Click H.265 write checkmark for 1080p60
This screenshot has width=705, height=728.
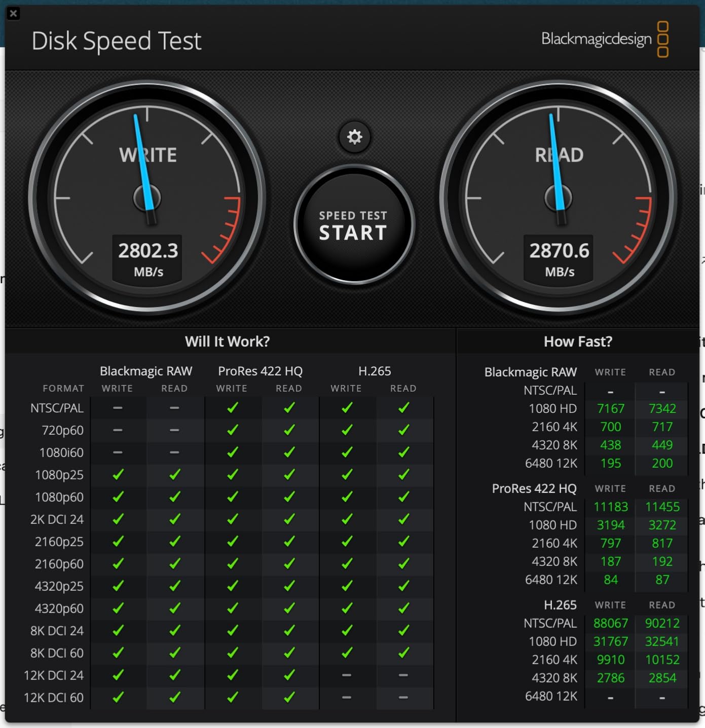click(x=347, y=497)
